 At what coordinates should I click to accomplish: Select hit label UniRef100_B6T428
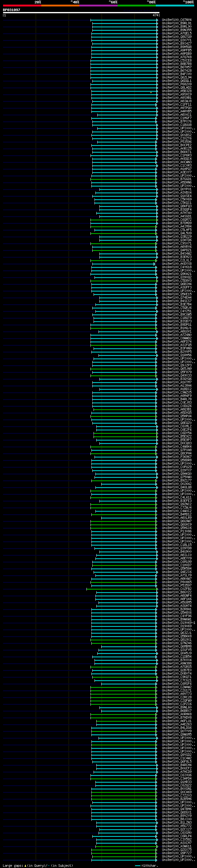[x=177, y=71]
